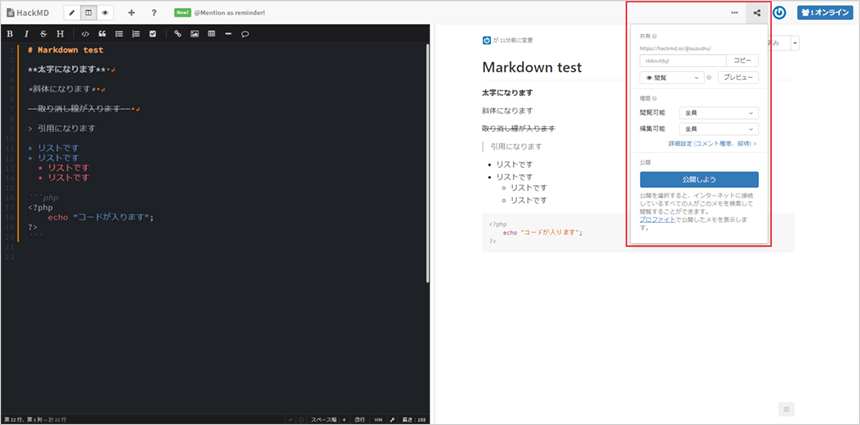Insert an unordered bullet list
This screenshot has width=860, height=425.
point(118,33)
